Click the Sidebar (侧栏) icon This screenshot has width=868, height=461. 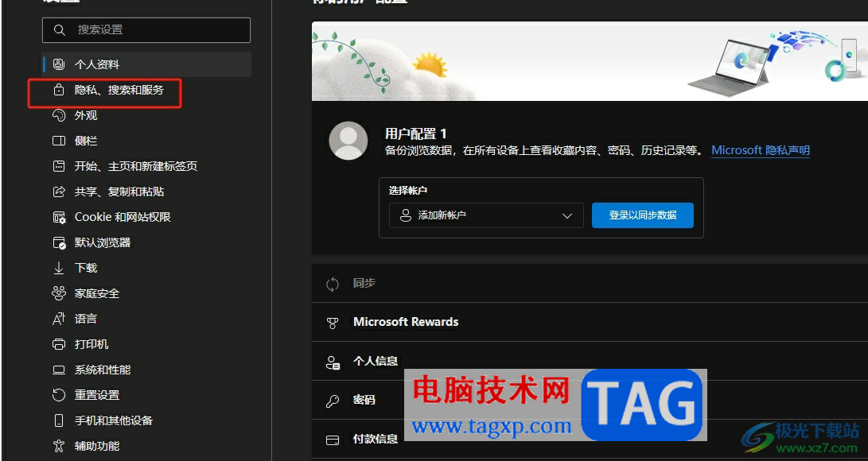click(59, 141)
